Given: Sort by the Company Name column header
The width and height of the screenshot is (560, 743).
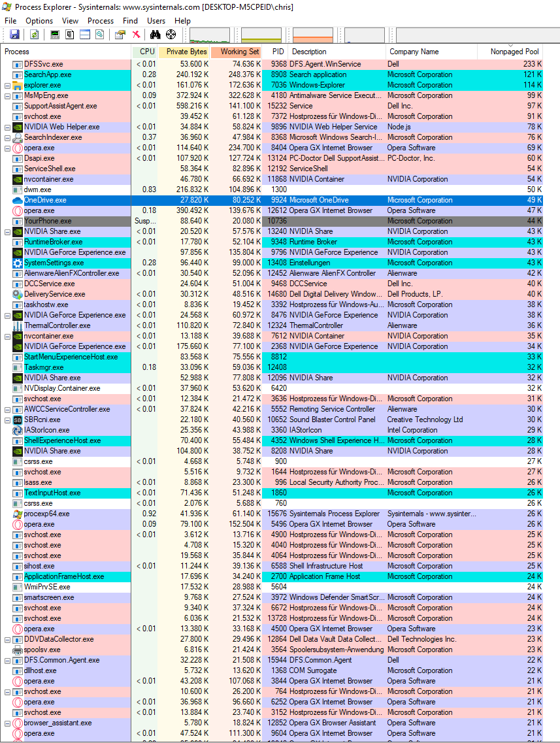Looking at the screenshot, I should pyautogui.click(x=431, y=52).
